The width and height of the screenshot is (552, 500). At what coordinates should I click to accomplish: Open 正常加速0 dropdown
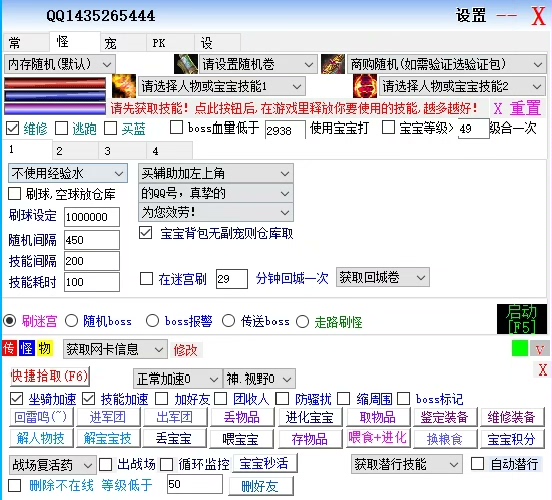(x=178, y=379)
